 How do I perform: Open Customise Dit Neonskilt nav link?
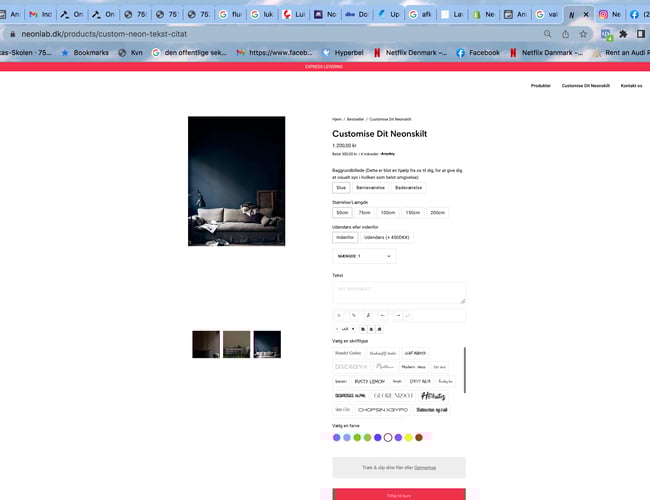point(585,86)
